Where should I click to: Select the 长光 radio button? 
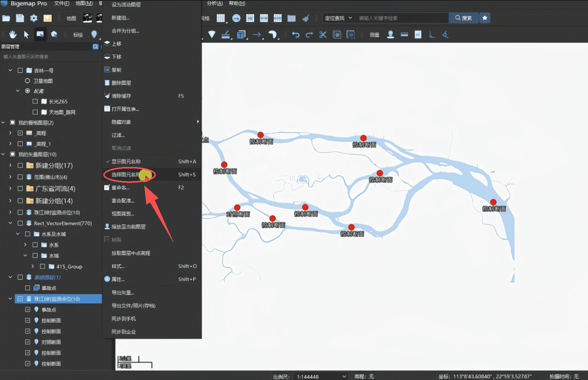click(x=27, y=91)
